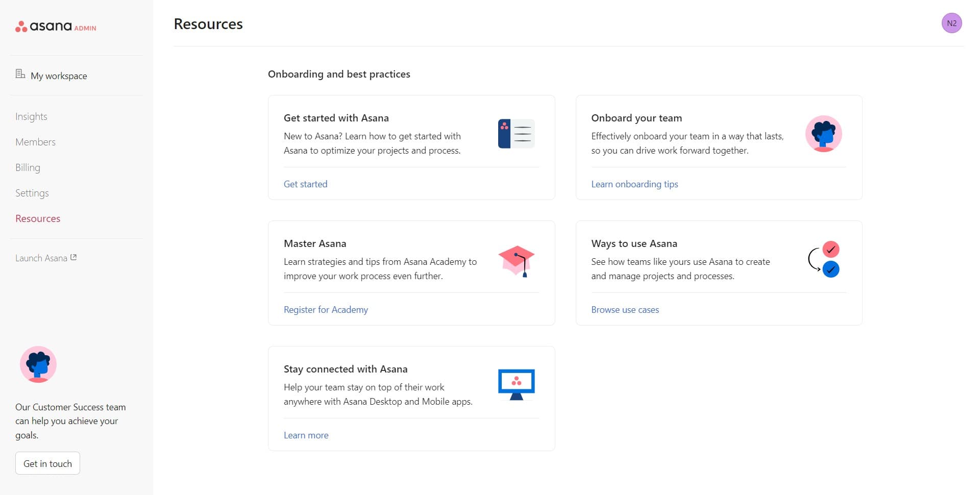The image size is (980, 495).
Task: Click the Get in touch button
Action: [x=47, y=463]
